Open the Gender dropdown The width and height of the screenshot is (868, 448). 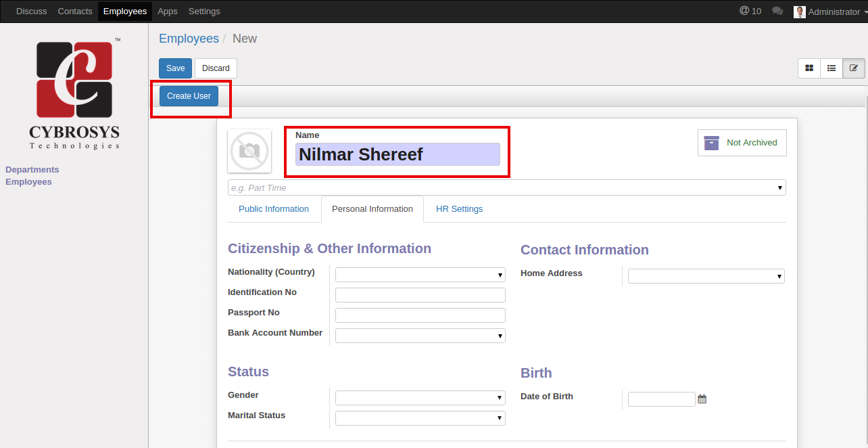(x=420, y=398)
